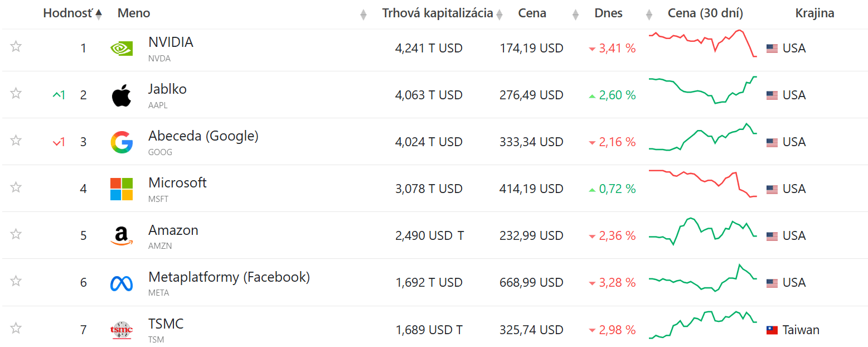Click the TSMC company logo
The width and height of the screenshot is (868, 347).
[x=121, y=329]
